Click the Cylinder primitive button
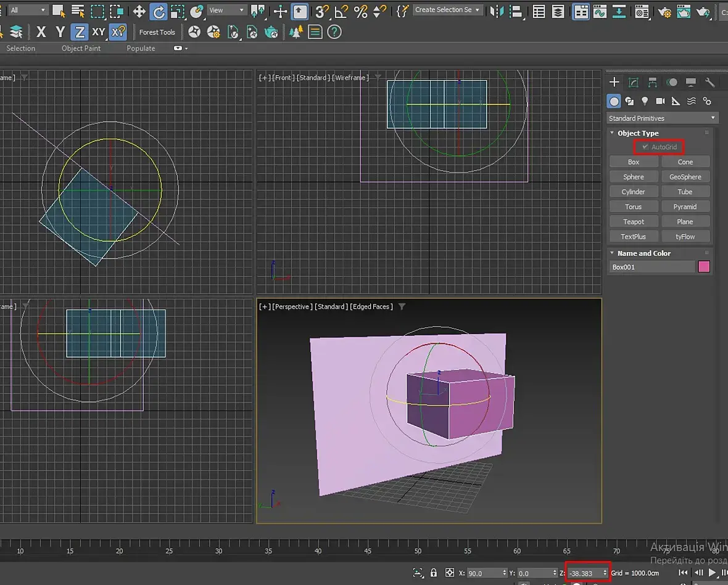 [x=633, y=192]
